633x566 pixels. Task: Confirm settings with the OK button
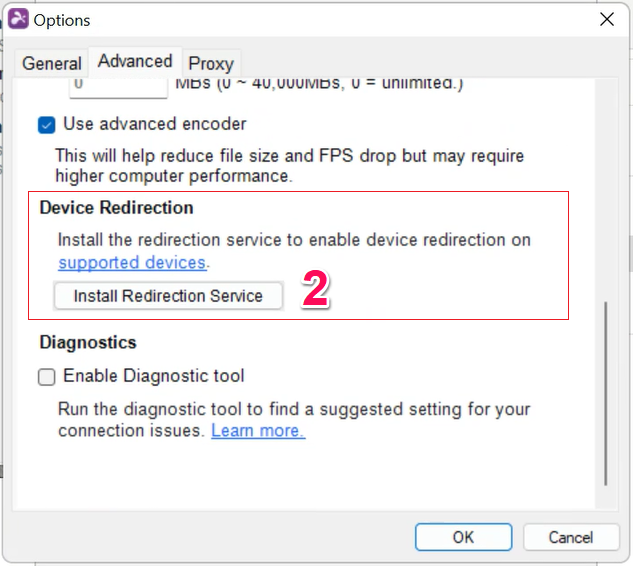tap(463, 537)
